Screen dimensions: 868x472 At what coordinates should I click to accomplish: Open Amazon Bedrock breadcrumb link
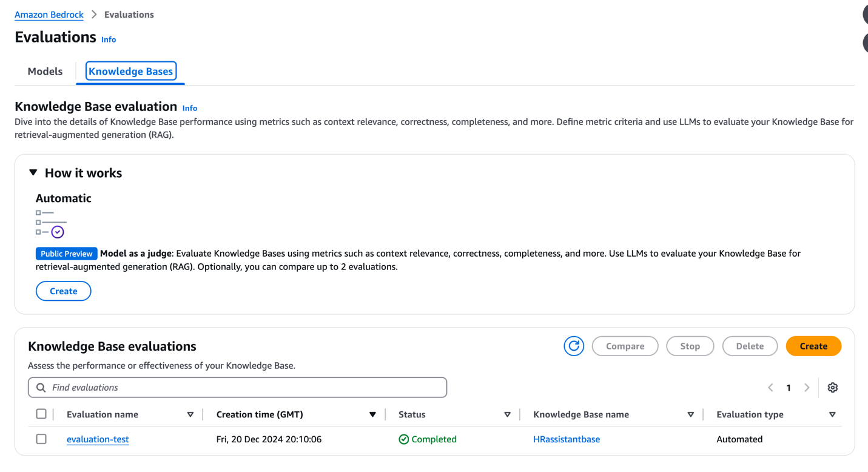click(49, 15)
